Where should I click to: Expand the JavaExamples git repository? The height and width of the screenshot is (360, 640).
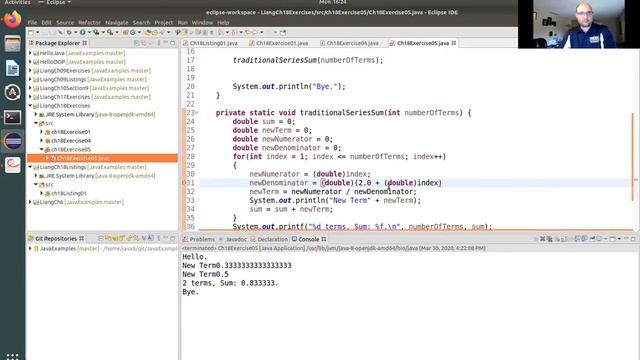tap(30, 248)
